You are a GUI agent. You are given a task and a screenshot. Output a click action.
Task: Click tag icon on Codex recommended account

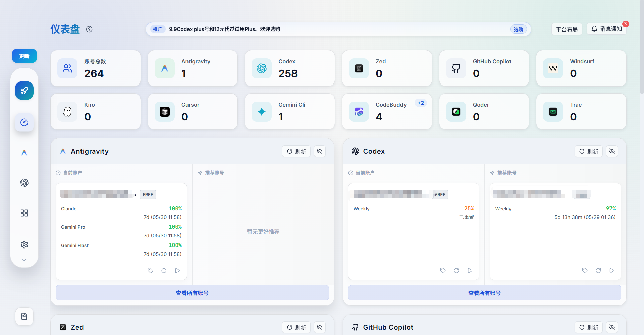[585, 271]
